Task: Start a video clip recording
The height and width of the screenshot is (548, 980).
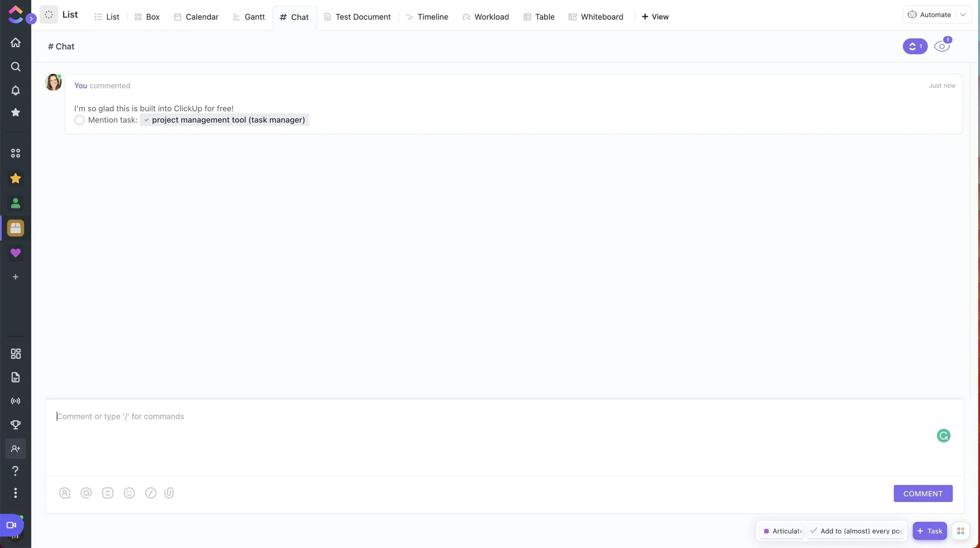Action: click(11, 525)
